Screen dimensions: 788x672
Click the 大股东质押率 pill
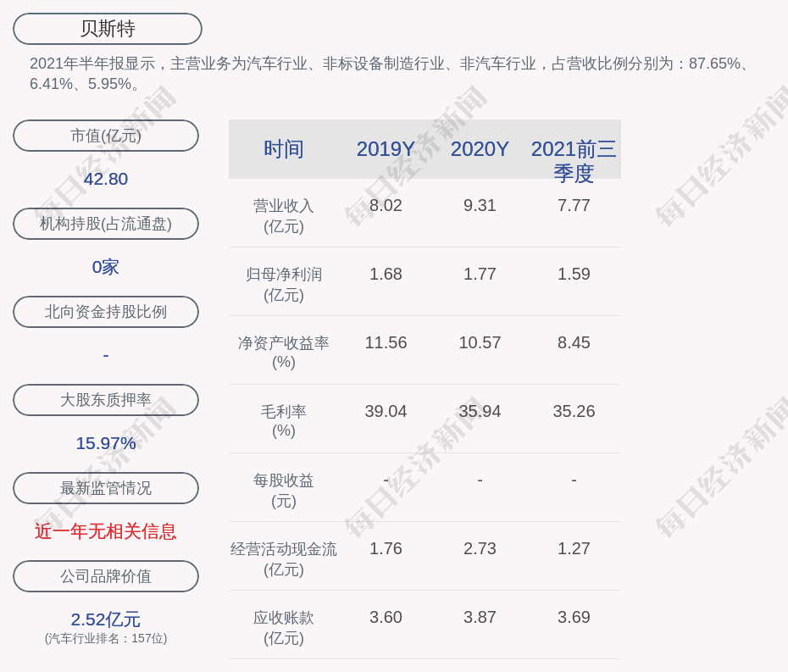click(x=106, y=400)
